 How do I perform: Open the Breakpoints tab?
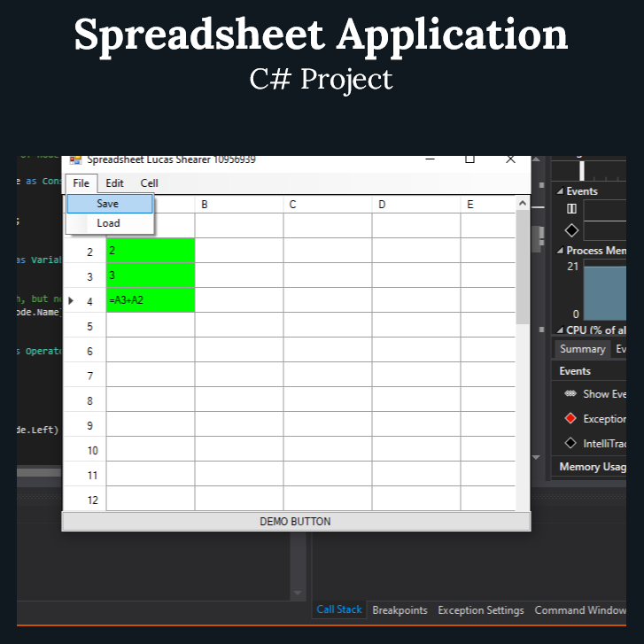(400, 610)
